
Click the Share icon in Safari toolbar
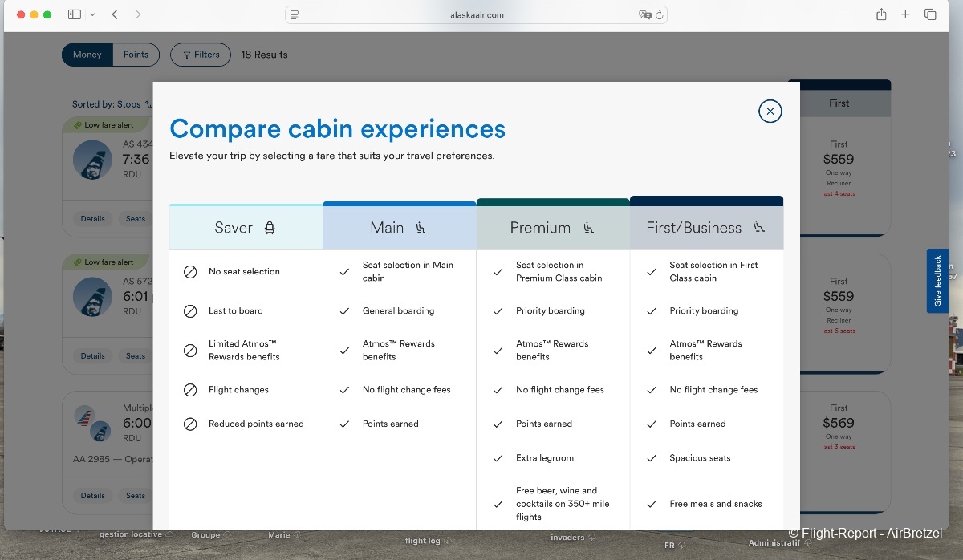(881, 14)
